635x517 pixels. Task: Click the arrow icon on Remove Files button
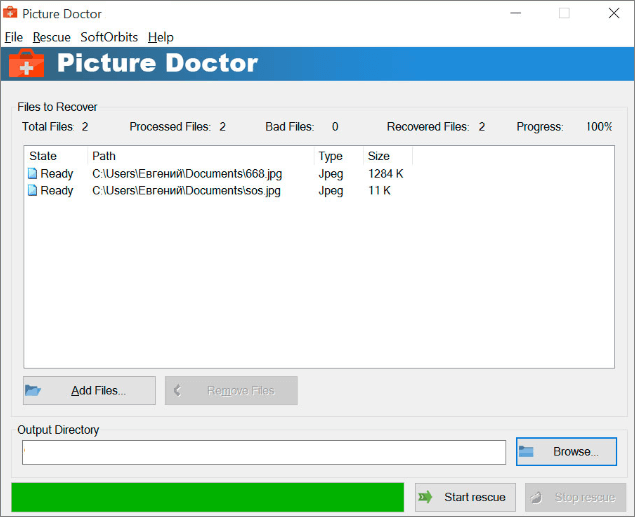click(177, 390)
